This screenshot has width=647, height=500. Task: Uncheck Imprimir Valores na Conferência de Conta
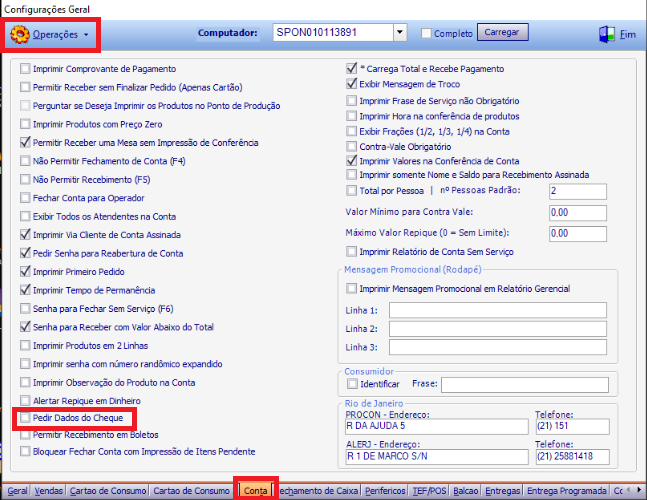352,160
